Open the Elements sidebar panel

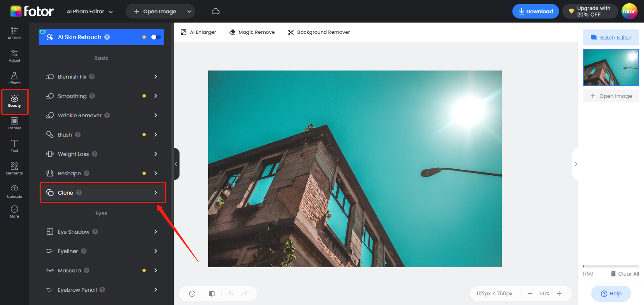tap(14, 169)
